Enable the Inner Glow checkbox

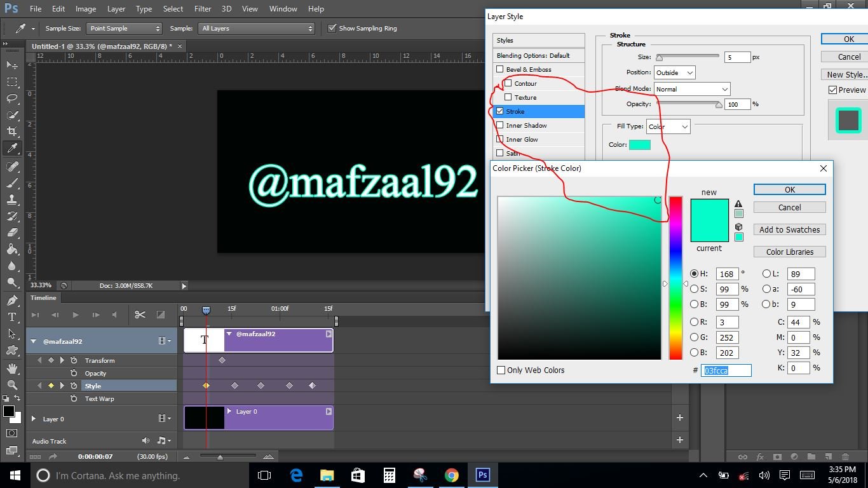500,139
